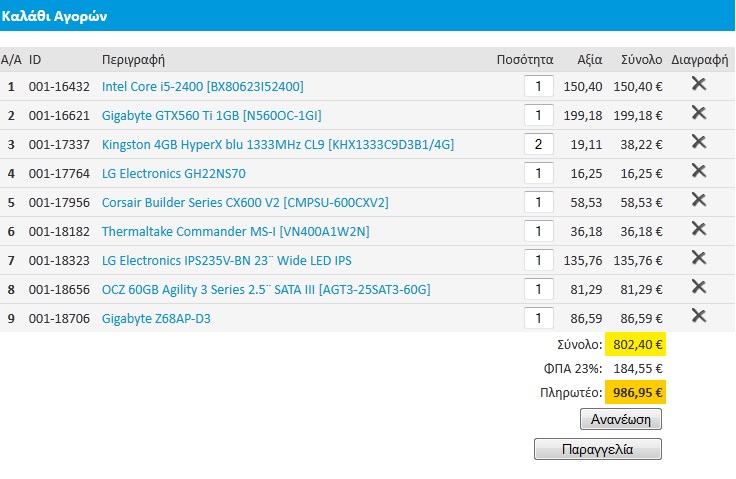Focus quantity field for LG IPS235V-BN
The width and height of the screenshot is (736, 479).
538,260
